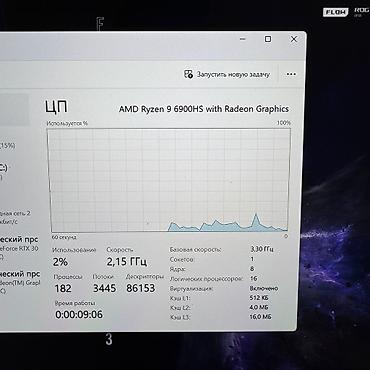
Task: Click the ЦП heading
Action: tap(56, 107)
